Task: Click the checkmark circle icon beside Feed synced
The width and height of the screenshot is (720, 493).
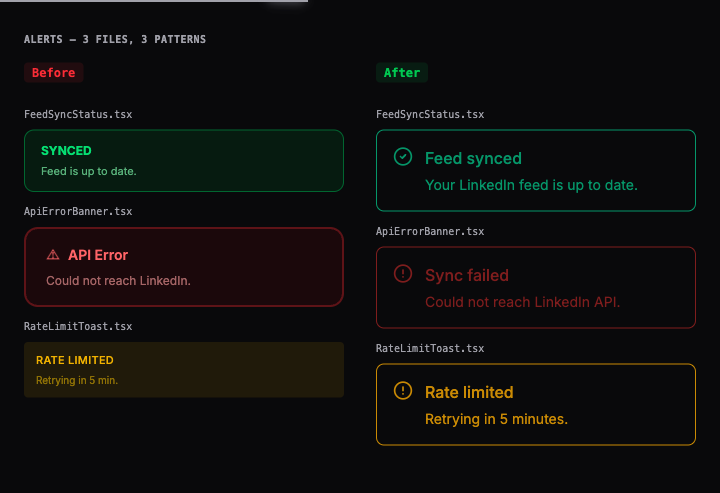Action: click(x=403, y=157)
